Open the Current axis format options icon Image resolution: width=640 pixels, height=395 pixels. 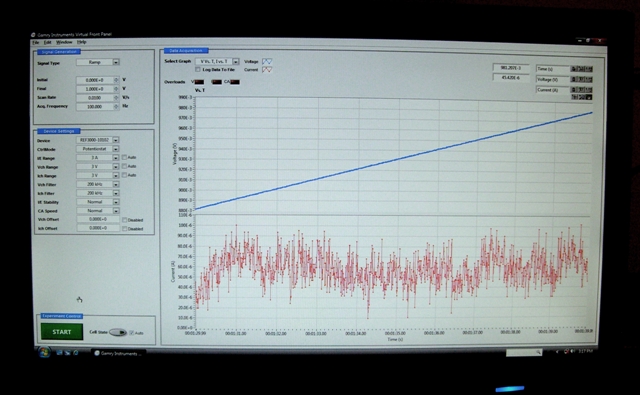[x=588, y=90]
